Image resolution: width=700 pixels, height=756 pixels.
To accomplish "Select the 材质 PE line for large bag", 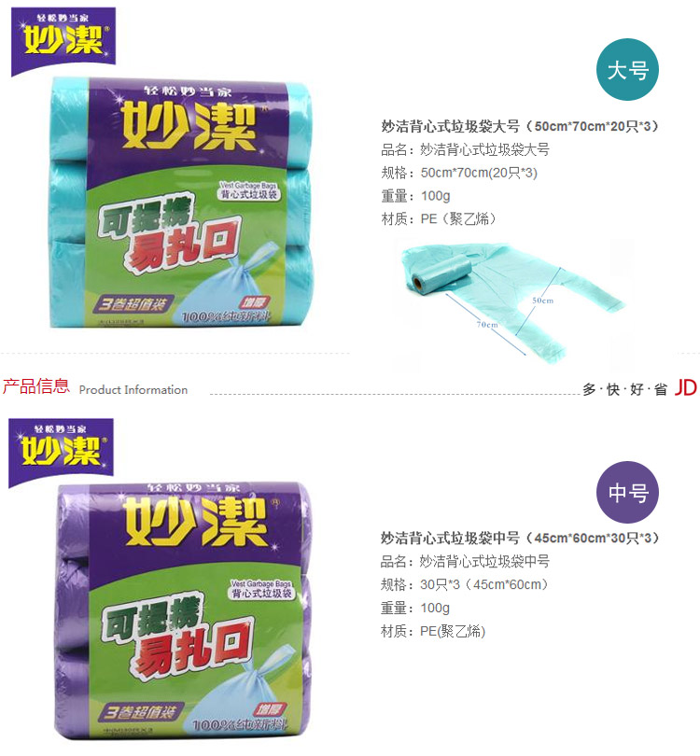I will pos(439,219).
